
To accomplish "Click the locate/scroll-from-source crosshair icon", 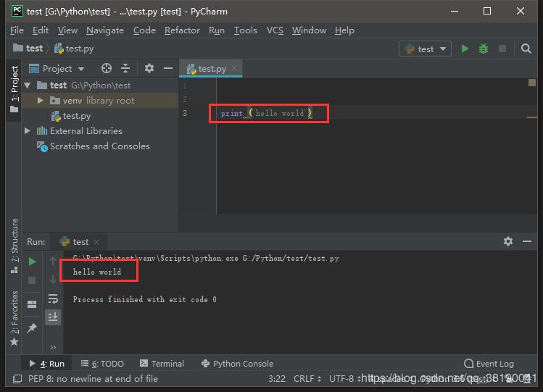I will [107, 69].
